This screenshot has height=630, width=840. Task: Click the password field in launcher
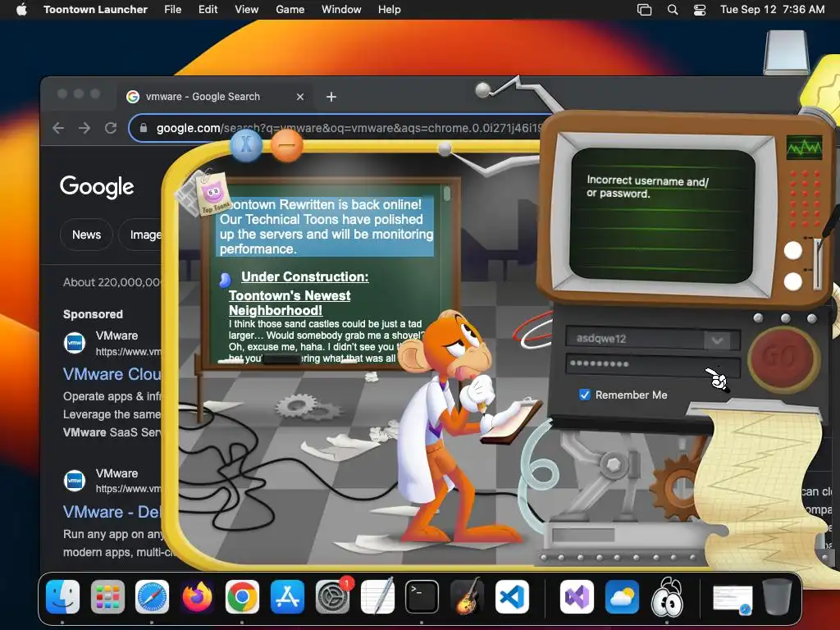652,364
